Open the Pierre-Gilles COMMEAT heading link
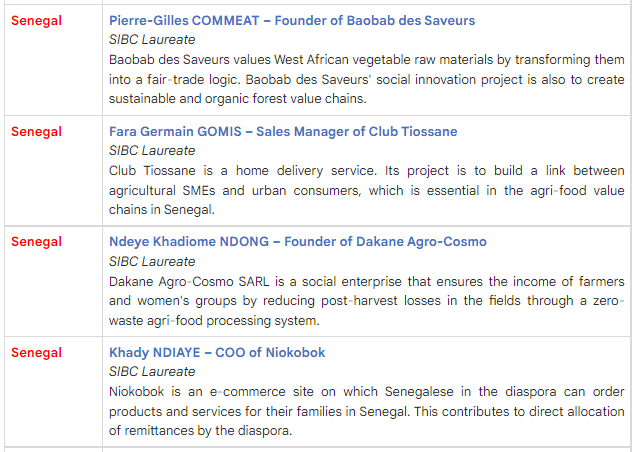The height and width of the screenshot is (452, 635). [292, 21]
